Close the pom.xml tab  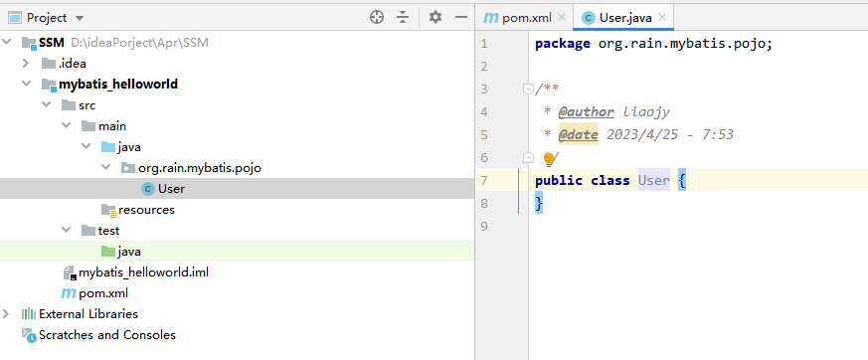coord(562,17)
